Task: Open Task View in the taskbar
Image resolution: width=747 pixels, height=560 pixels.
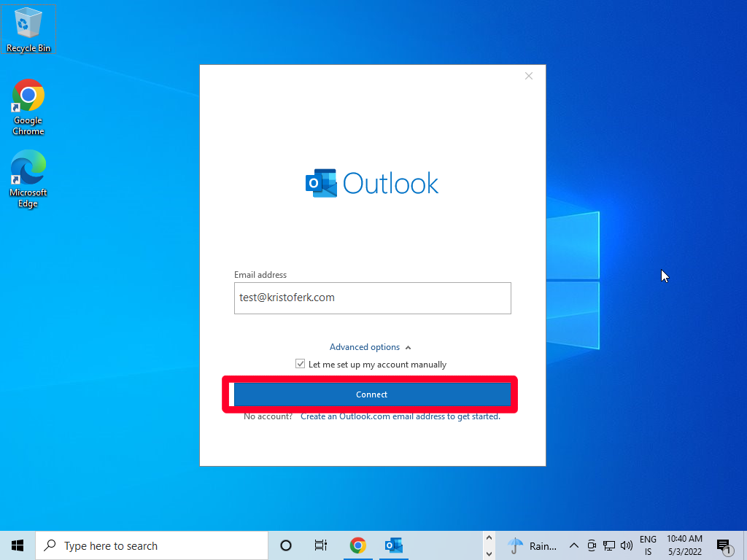Action: point(320,545)
